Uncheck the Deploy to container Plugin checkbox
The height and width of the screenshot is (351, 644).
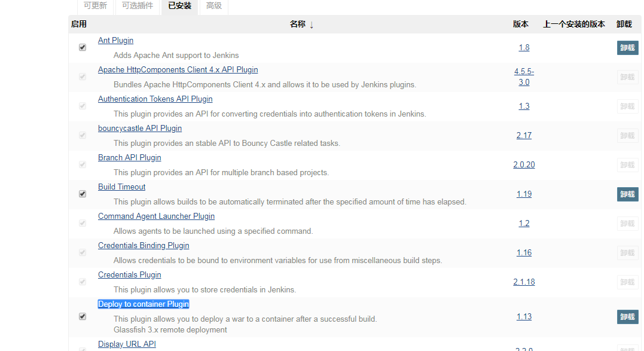[x=82, y=316]
